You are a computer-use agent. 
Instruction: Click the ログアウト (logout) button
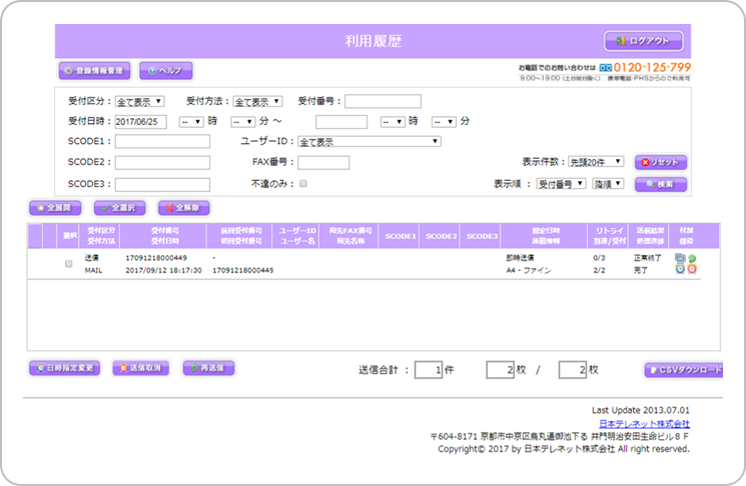pyautogui.click(x=643, y=41)
